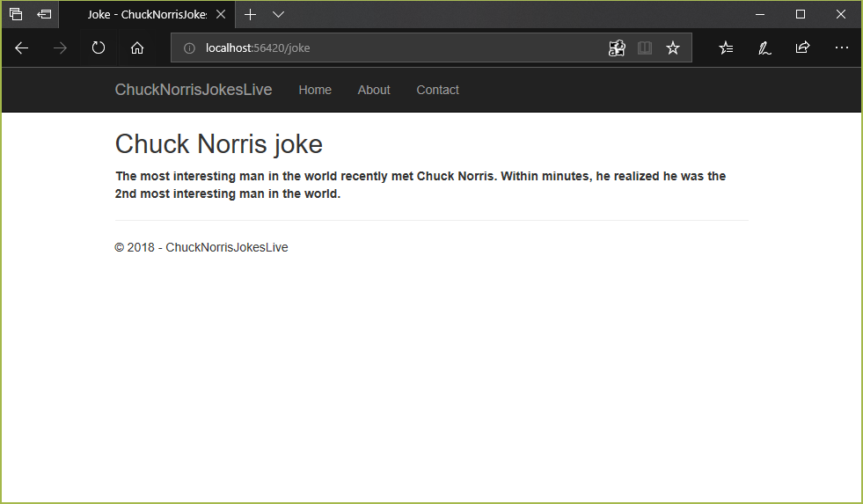Click the translate icon in address bar
The width and height of the screenshot is (863, 504).
pos(617,48)
